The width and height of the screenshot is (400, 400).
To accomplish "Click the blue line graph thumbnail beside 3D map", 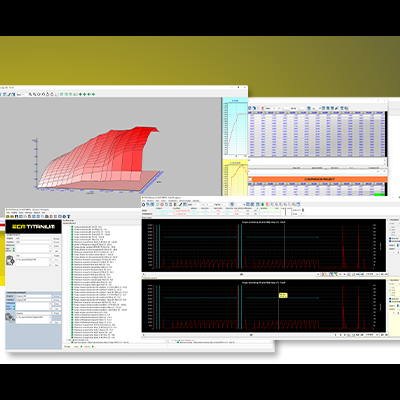I will 235,128.
